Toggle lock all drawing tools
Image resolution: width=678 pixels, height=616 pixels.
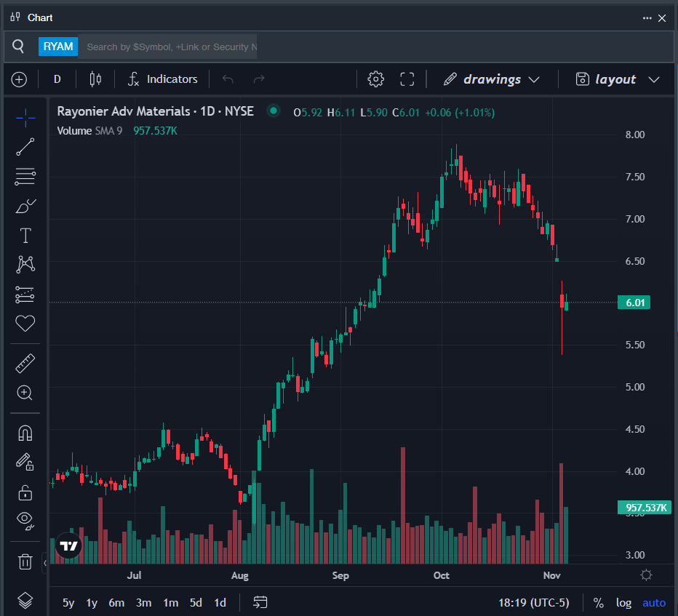[x=25, y=492]
